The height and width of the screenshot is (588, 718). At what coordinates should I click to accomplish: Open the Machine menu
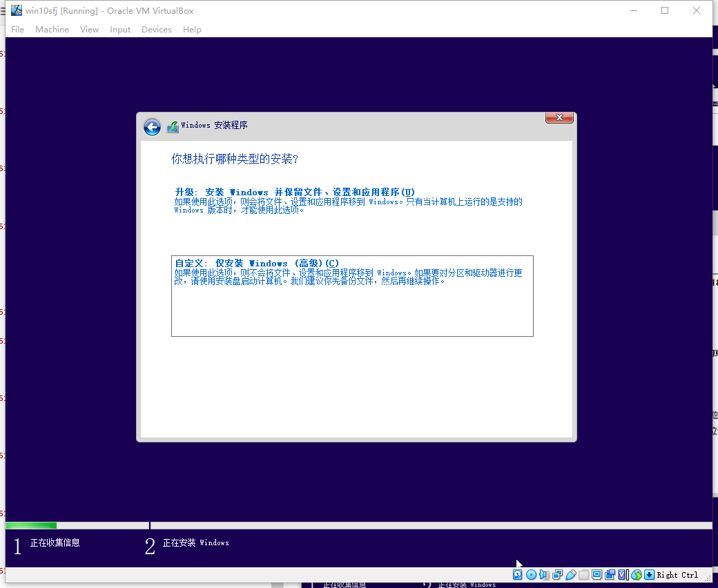(x=52, y=29)
